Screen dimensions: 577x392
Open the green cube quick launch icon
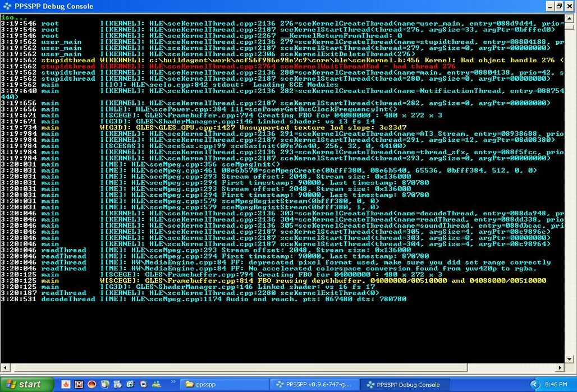[x=105, y=385]
